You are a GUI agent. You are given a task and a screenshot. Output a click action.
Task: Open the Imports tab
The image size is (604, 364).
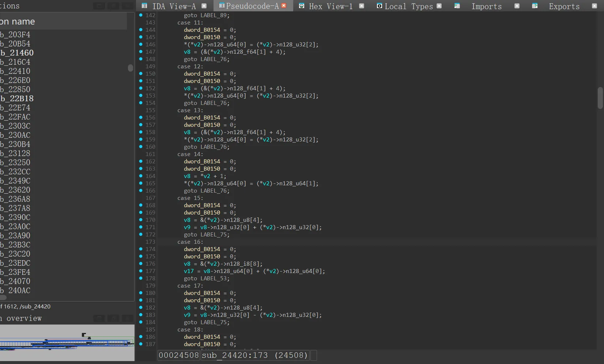[x=487, y=6]
